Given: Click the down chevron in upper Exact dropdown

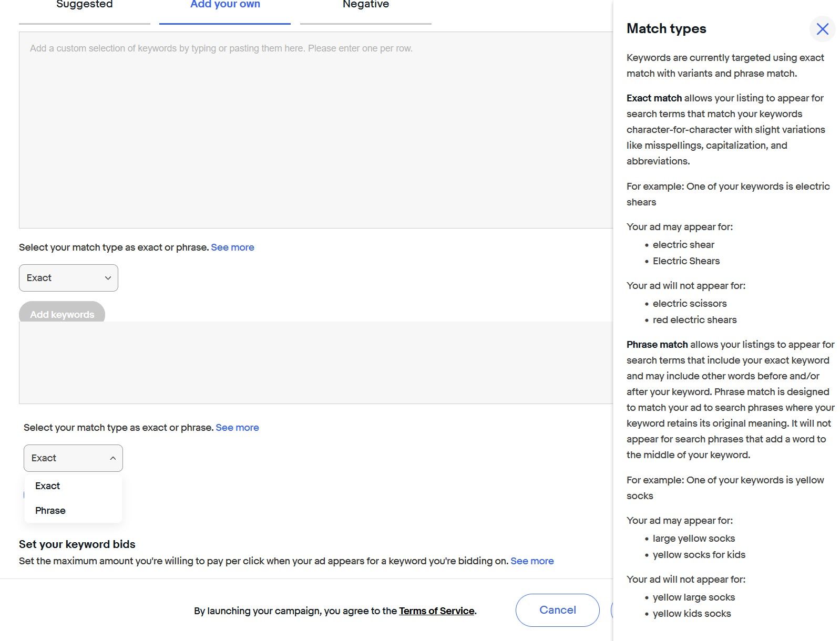Looking at the screenshot, I should (x=108, y=278).
